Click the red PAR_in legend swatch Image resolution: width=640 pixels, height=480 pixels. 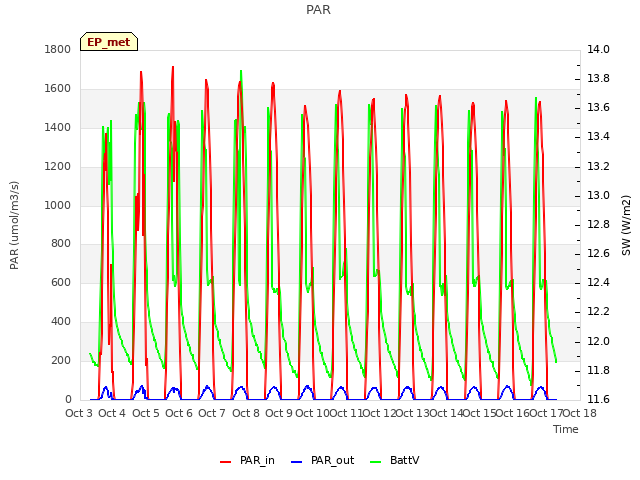point(226,462)
